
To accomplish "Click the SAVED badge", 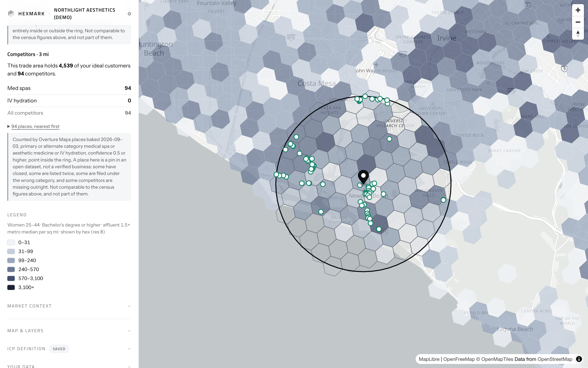I will pos(59,349).
